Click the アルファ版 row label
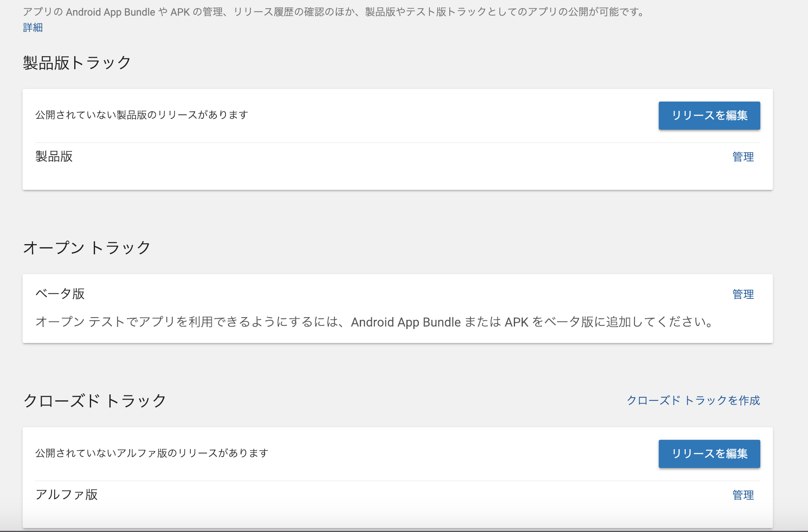 coord(66,495)
